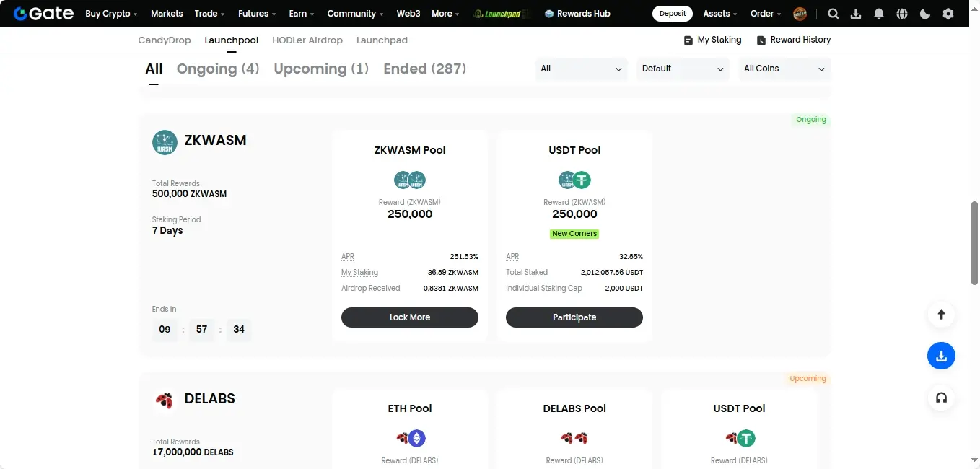This screenshot has height=469, width=980.
Task: Click Participate in USDT Pool
Action: [574, 317]
